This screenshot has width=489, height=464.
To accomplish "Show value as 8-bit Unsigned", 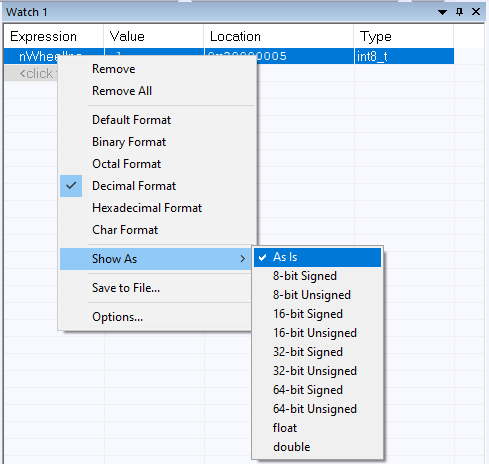I will (x=317, y=295).
